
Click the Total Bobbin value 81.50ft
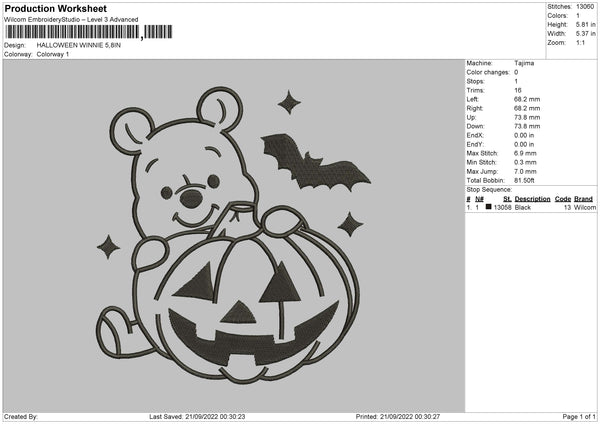click(524, 180)
